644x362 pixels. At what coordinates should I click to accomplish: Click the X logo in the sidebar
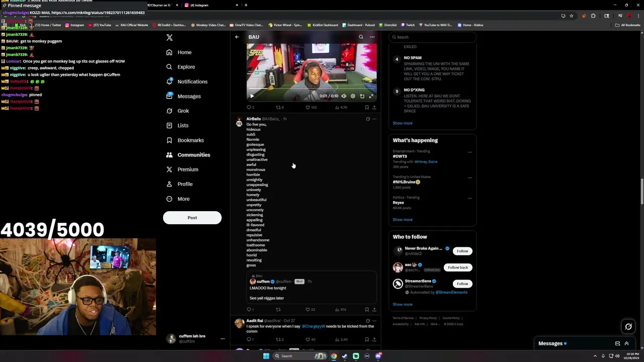[x=170, y=38]
